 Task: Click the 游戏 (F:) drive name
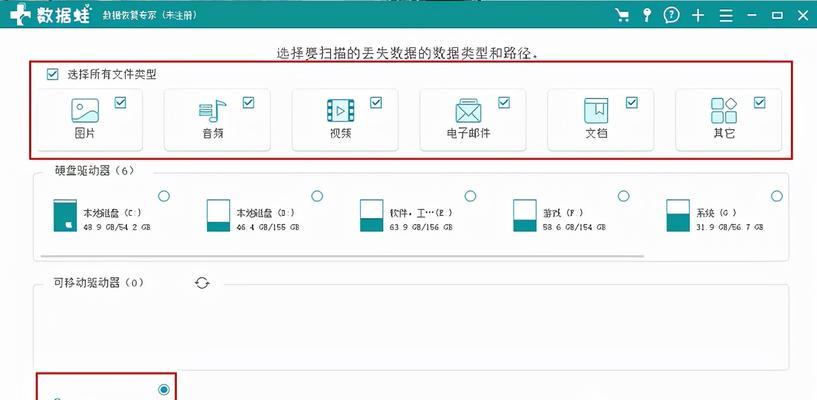pos(563,213)
